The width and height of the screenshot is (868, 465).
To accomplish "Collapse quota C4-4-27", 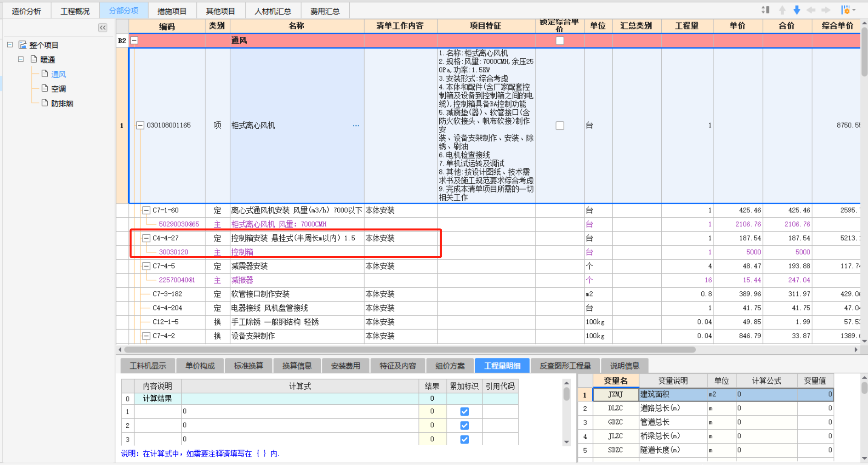I will [146, 238].
